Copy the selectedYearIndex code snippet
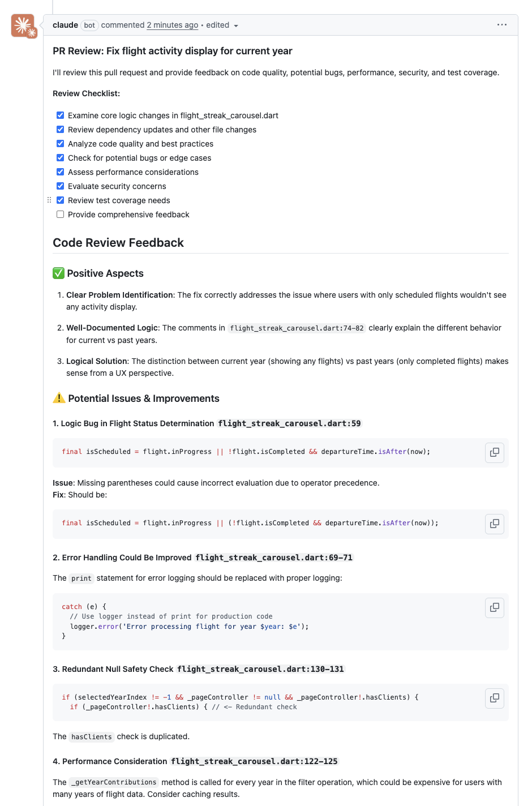The image size is (532, 806). pyautogui.click(x=495, y=698)
